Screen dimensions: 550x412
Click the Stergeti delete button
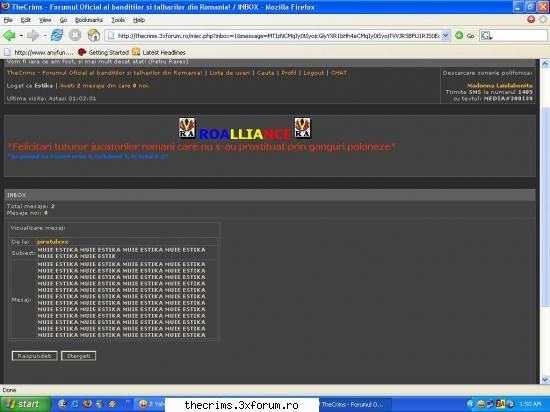point(79,356)
